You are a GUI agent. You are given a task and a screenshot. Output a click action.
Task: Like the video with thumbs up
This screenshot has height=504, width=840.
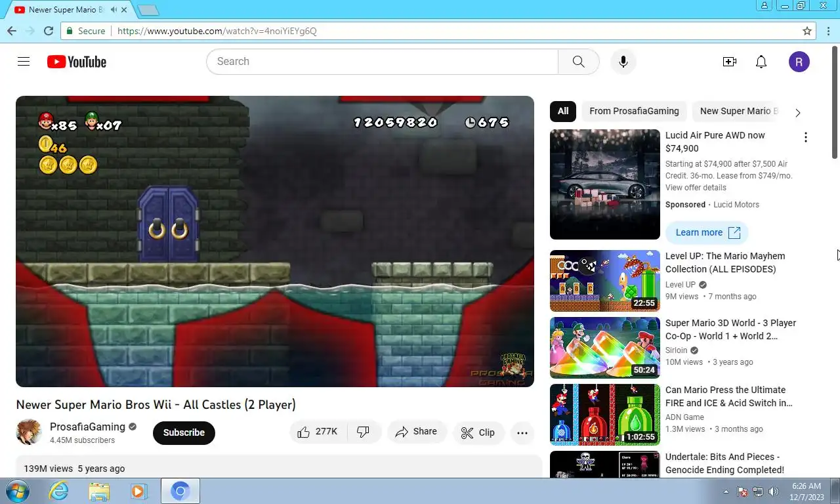(317, 432)
